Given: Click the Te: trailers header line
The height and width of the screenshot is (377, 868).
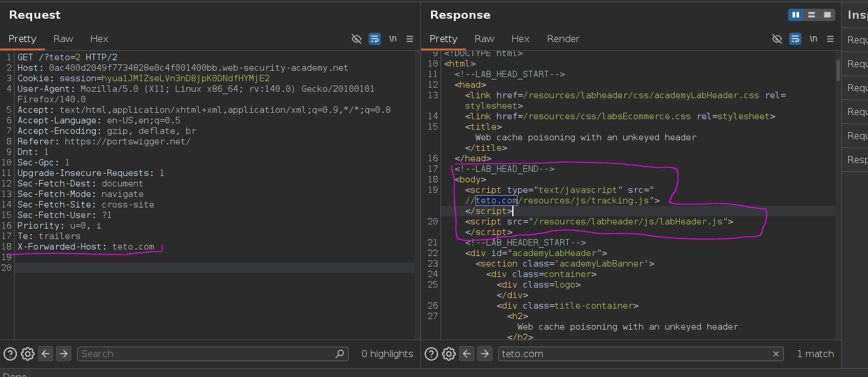Looking at the screenshot, I should pyautogui.click(x=49, y=236).
